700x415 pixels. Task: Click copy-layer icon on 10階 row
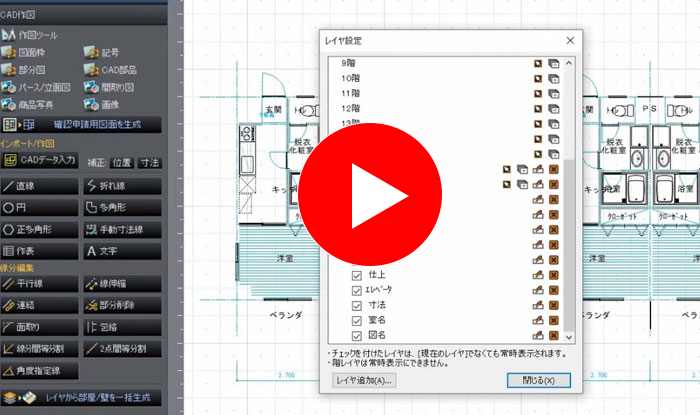point(554,79)
